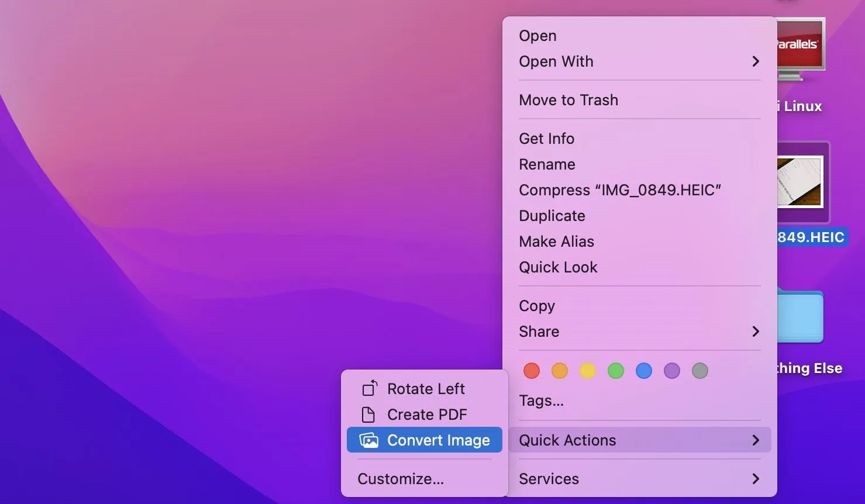This screenshot has width=865, height=504.
Task: Select the blue folder icon on the desktop
Action: click(x=801, y=316)
